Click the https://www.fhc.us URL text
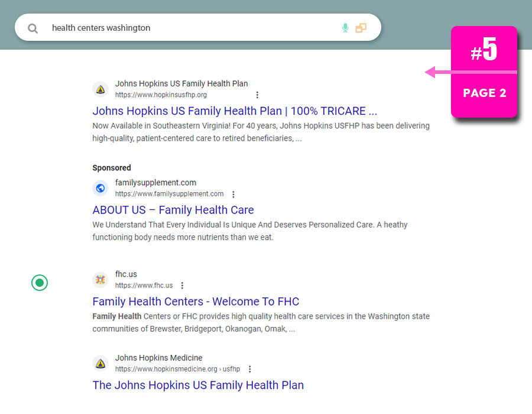 (x=144, y=286)
